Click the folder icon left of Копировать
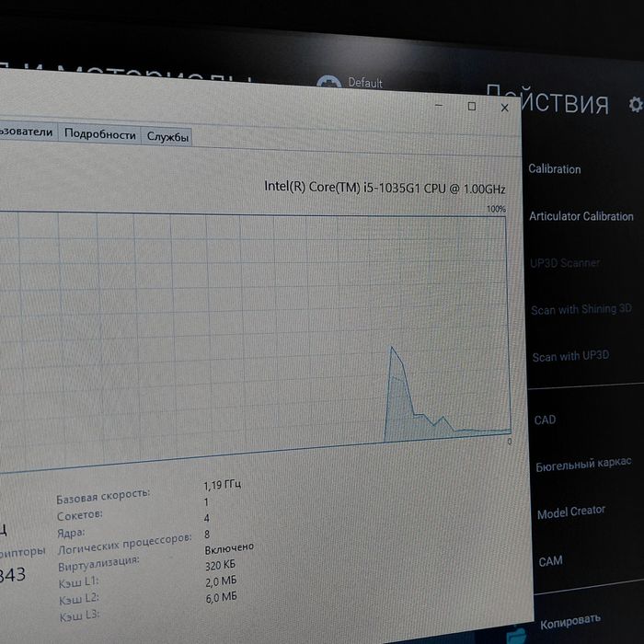Screen dimensions: 644x644 pyautogui.click(x=516, y=635)
